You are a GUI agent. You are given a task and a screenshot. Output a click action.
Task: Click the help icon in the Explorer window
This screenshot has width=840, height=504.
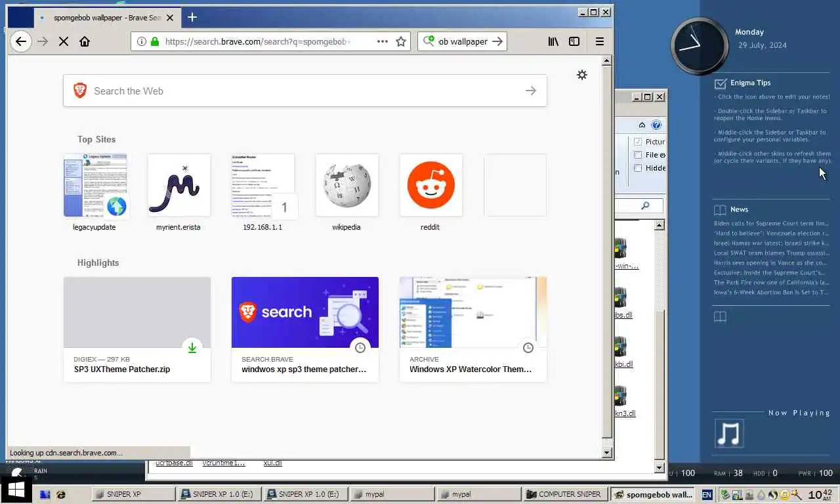tap(656, 125)
